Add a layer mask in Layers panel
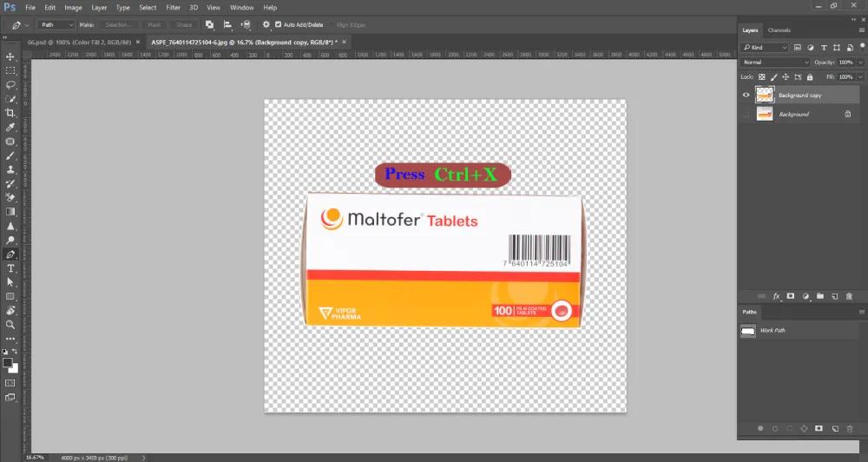This screenshot has width=868, height=462. [791, 296]
